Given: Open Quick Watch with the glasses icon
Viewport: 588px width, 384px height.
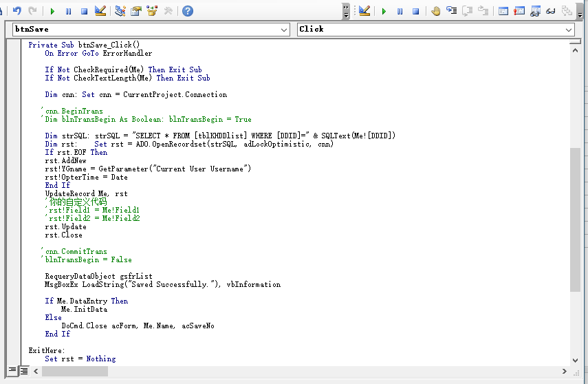Looking at the screenshot, I should pos(550,11).
